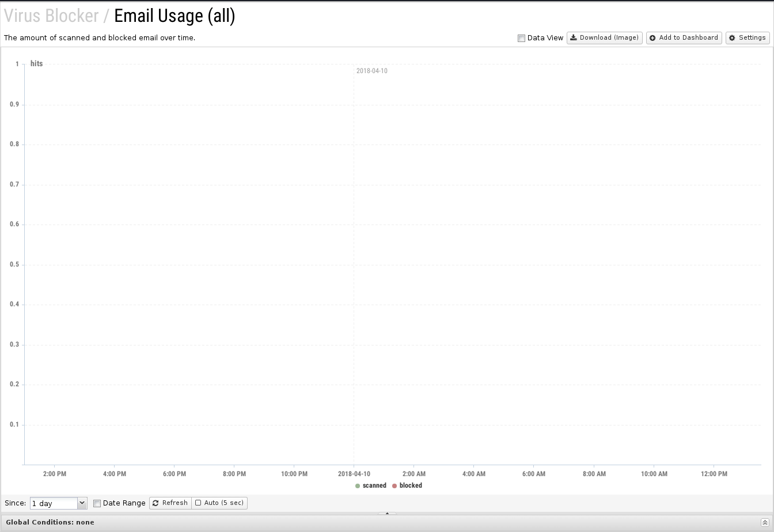Click the hits axis title on the chart
This screenshot has width=774, height=532.
[36, 64]
